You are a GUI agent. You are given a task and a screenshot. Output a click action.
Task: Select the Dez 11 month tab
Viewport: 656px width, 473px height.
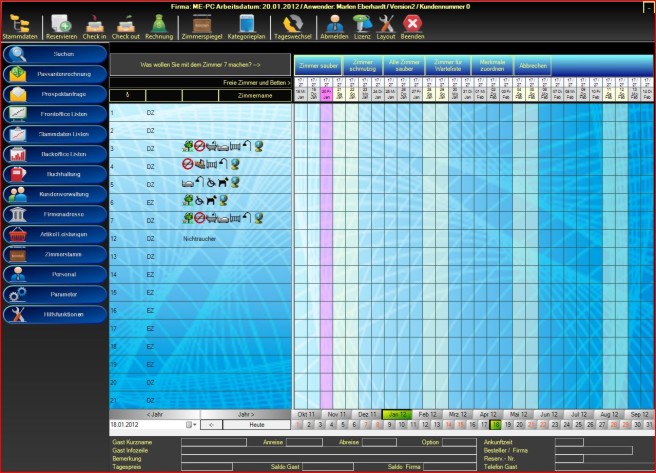click(366, 414)
